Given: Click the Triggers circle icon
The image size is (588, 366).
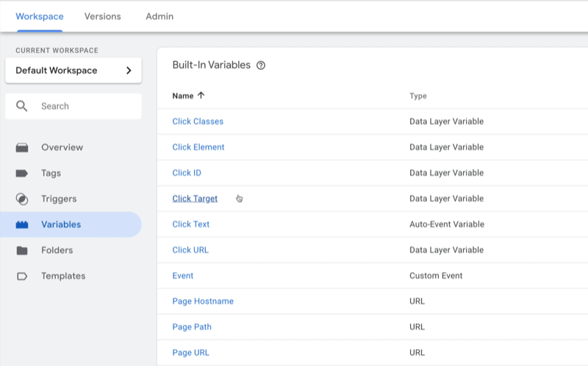Looking at the screenshot, I should [x=22, y=199].
